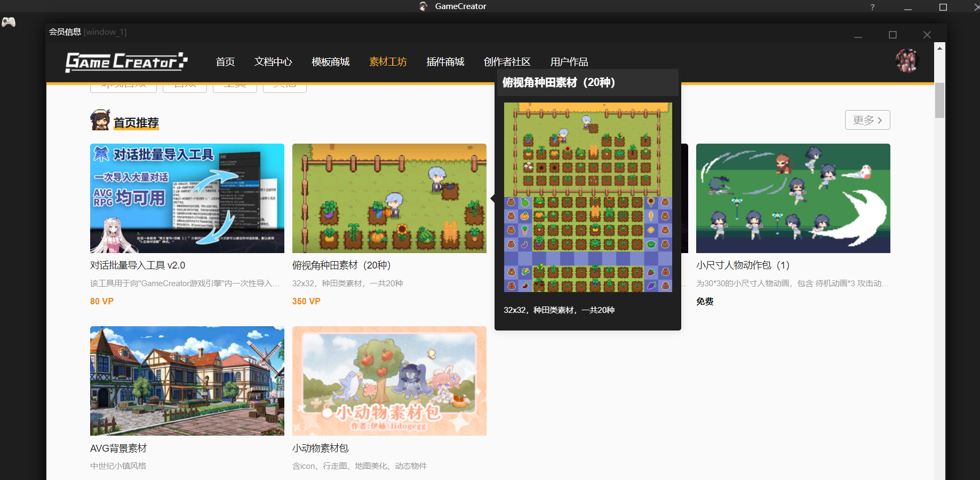Viewport: 980px width, 480px height.
Task: Click title 小尺寸人物动作包 (1)
Action: 743,265
